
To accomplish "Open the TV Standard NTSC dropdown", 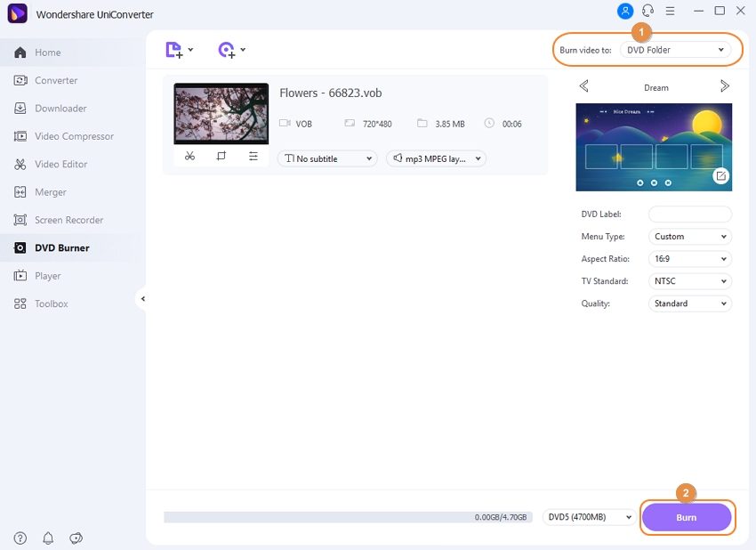I will pos(690,281).
